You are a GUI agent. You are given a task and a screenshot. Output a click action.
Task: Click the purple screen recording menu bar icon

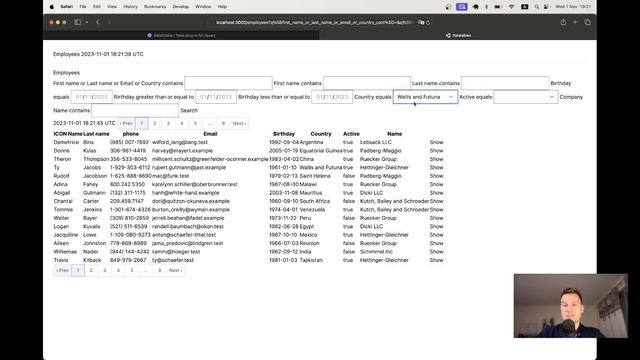(462, 7)
